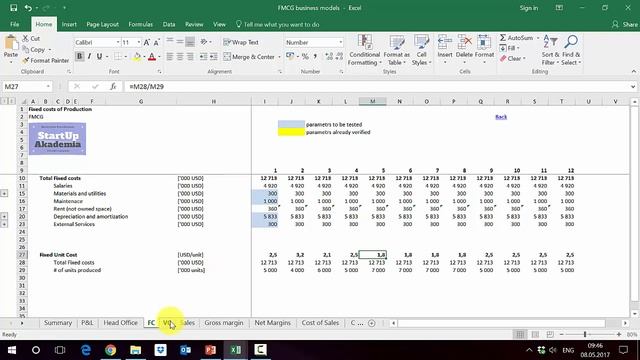
Task: Click the Share button
Action: (x=625, y=24)
